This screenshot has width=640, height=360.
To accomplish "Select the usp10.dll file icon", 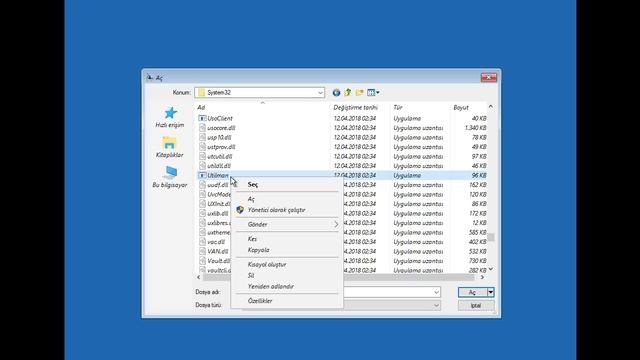I will click(x=202, y=137).
